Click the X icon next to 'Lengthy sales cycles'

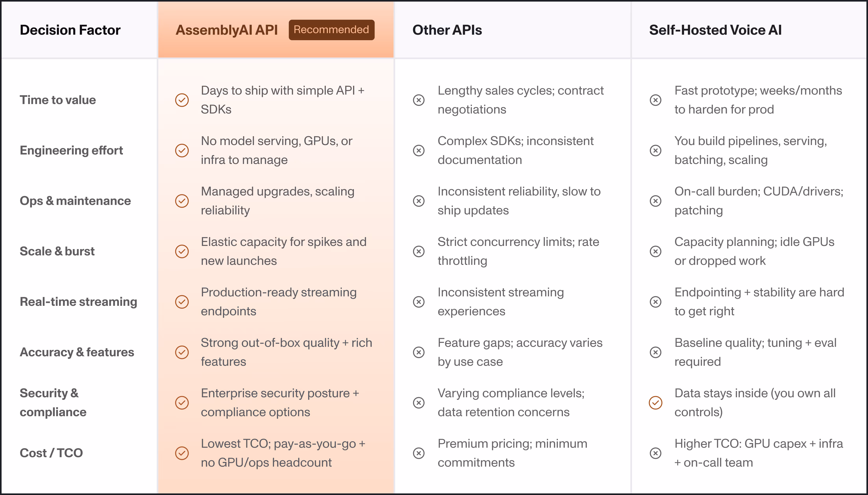(419, 100)
